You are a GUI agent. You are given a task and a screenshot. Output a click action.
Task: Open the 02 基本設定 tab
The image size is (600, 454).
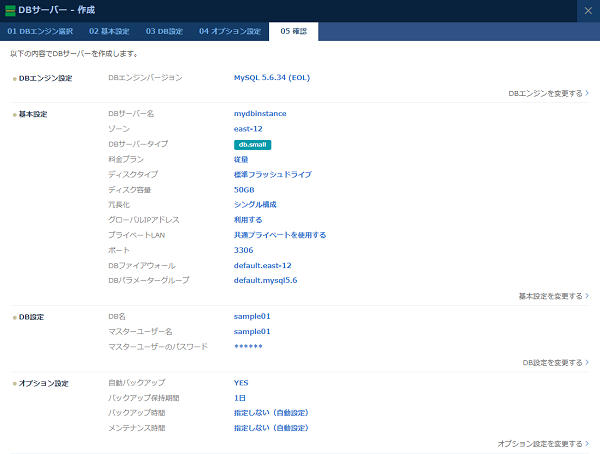(109, 31)
